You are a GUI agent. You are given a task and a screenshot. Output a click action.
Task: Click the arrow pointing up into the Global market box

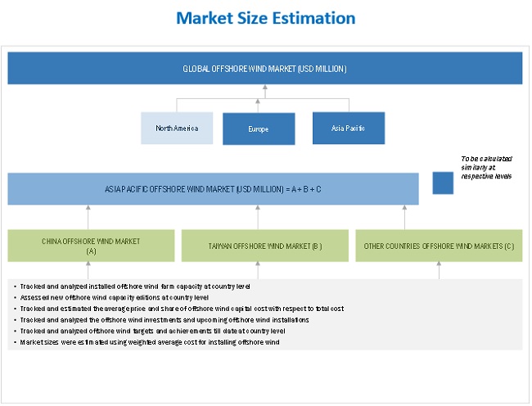click(x=265, y=91)
